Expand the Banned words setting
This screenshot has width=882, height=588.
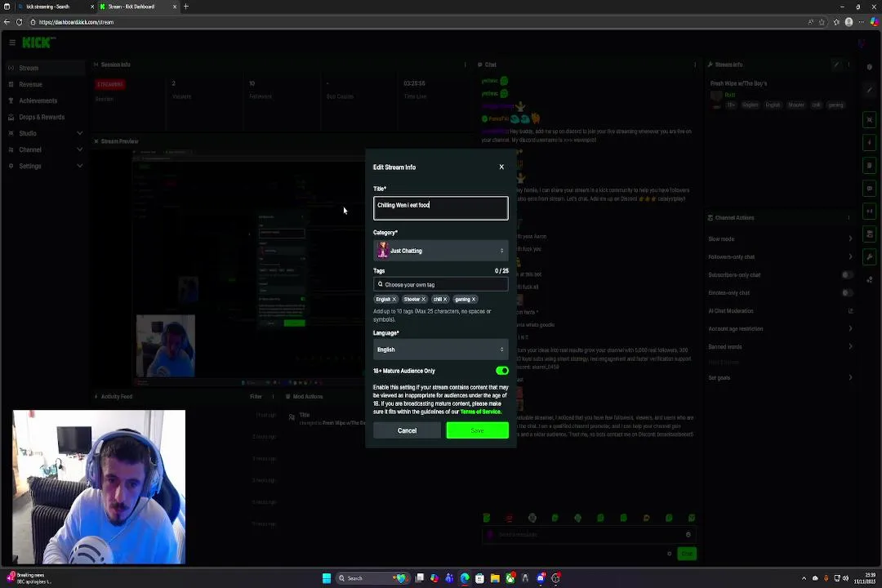(x=780, y=346)
